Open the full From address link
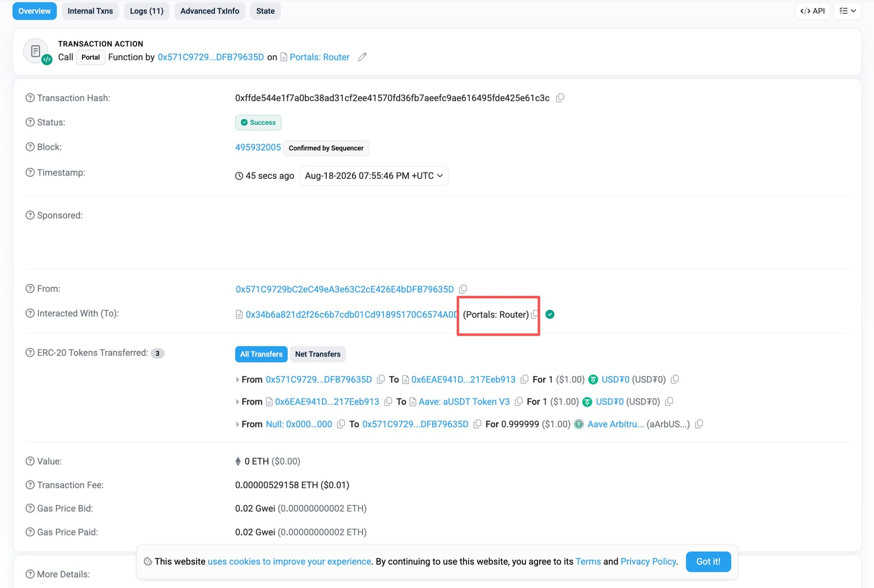Screen dimensions: 874x588 point(345,289)
